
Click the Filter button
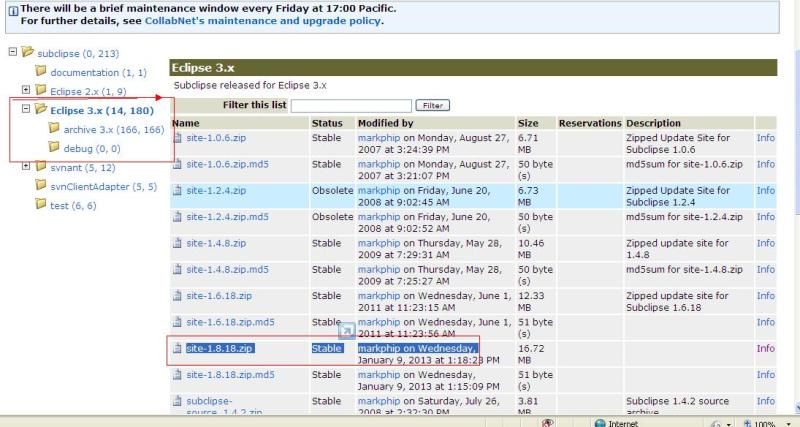(x=432, y=105)
